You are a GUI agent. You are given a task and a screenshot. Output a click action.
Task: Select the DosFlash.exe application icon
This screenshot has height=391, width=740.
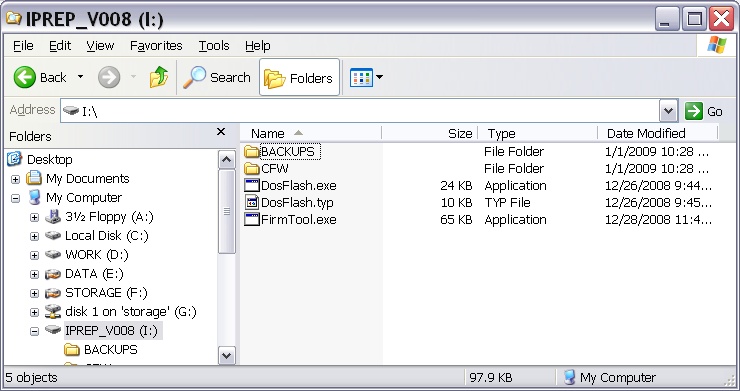click(x=252, y=186)
